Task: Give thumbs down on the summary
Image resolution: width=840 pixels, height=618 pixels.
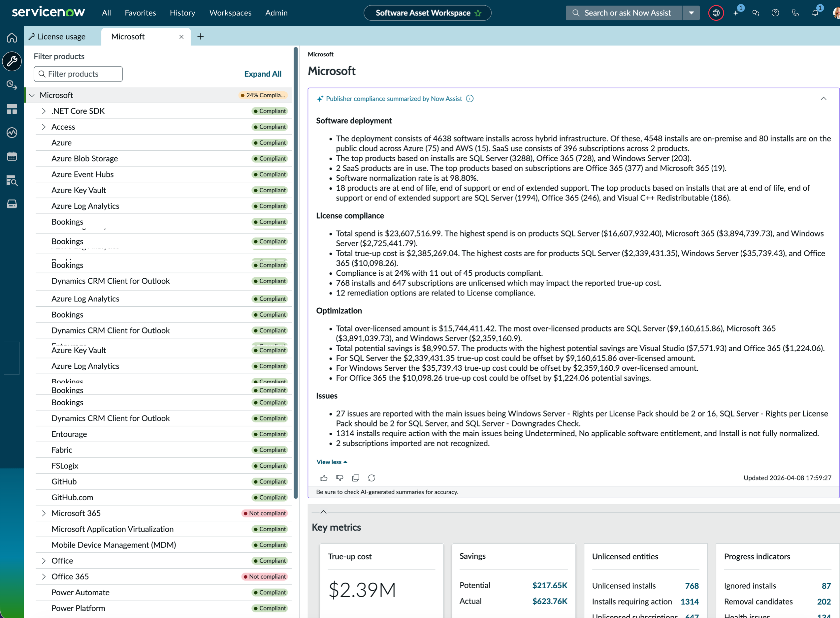Action: point(340,478)
